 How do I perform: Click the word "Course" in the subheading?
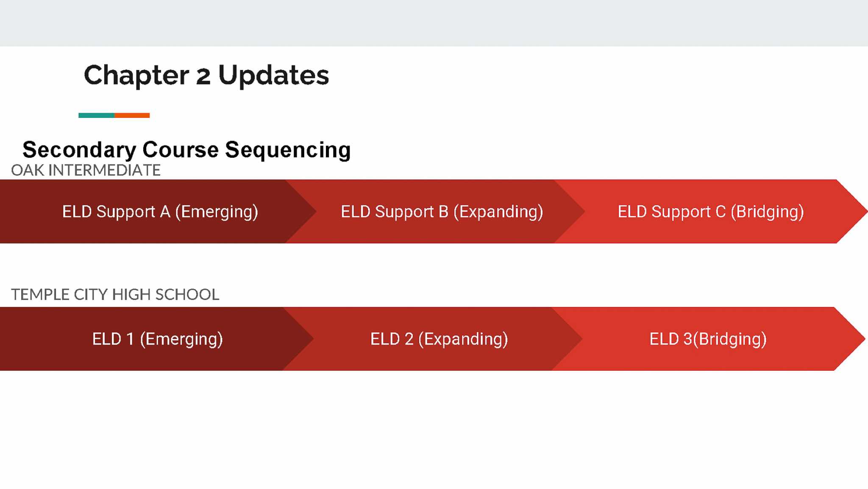(x=180, y=150)
